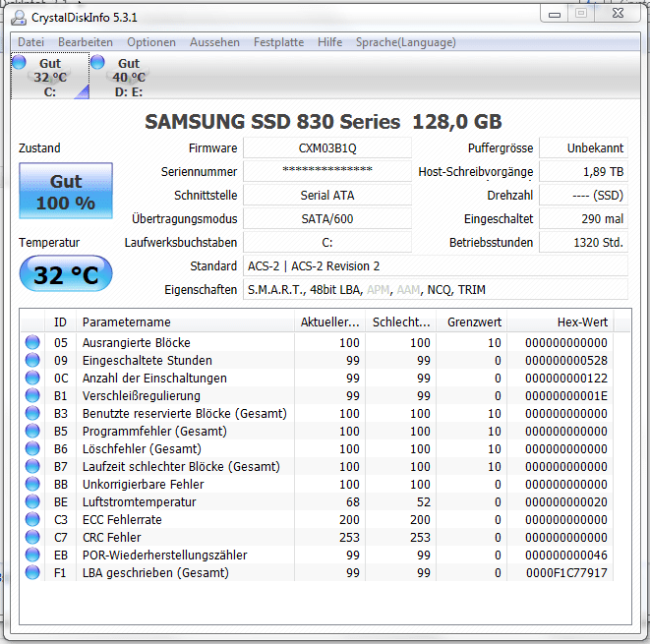The width and height of the screenshot is (650, 644).
Task: Click status orb of Unkorrigierbare Fehler row
Action: click(x=32, y=484)
